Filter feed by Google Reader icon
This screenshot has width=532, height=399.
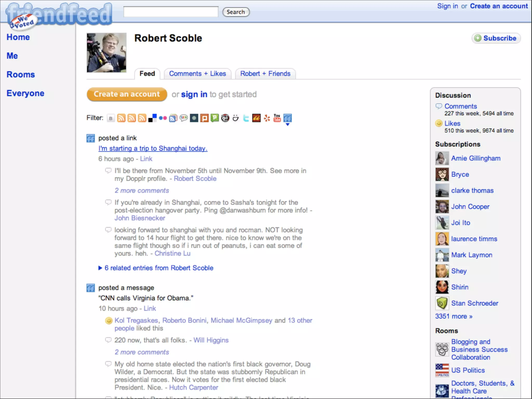173,118
